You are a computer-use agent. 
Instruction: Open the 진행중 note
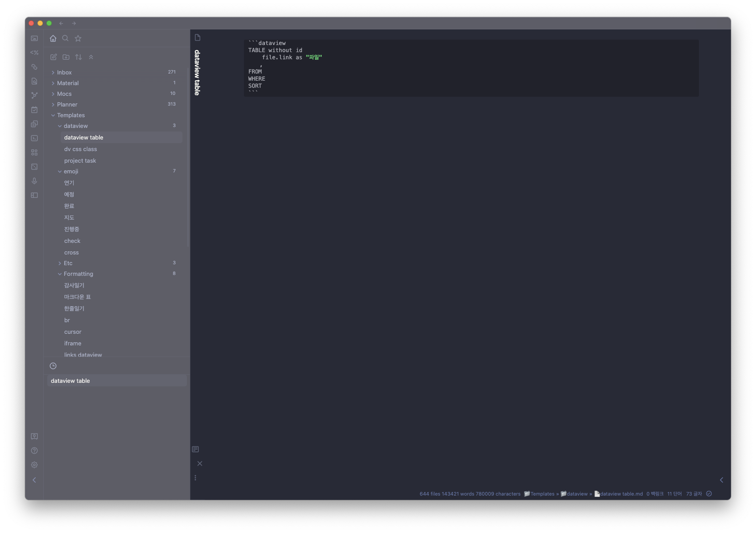[x=121, y=229]
